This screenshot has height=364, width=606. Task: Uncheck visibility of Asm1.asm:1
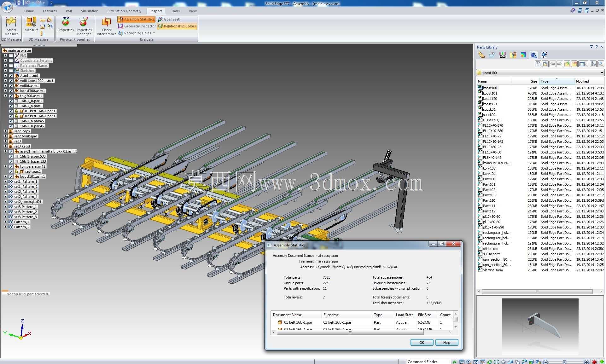pos(11,76)
